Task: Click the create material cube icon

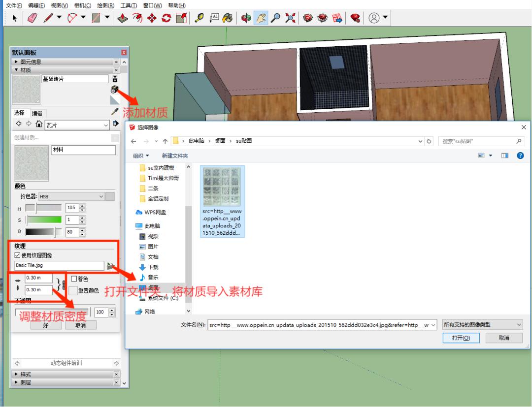Action: point(114,89)
